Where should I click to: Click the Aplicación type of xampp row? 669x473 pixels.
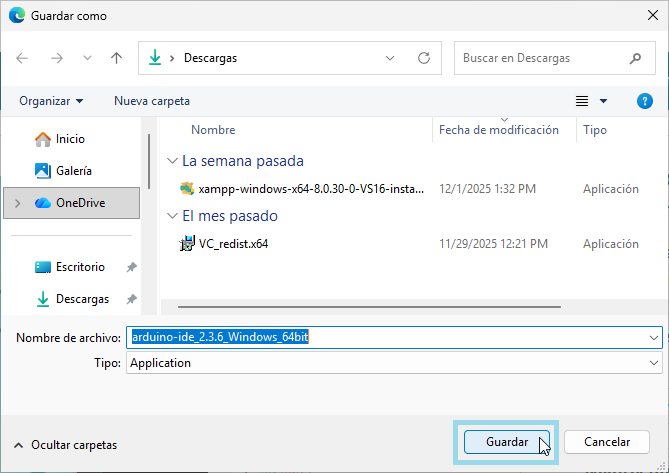611,189
